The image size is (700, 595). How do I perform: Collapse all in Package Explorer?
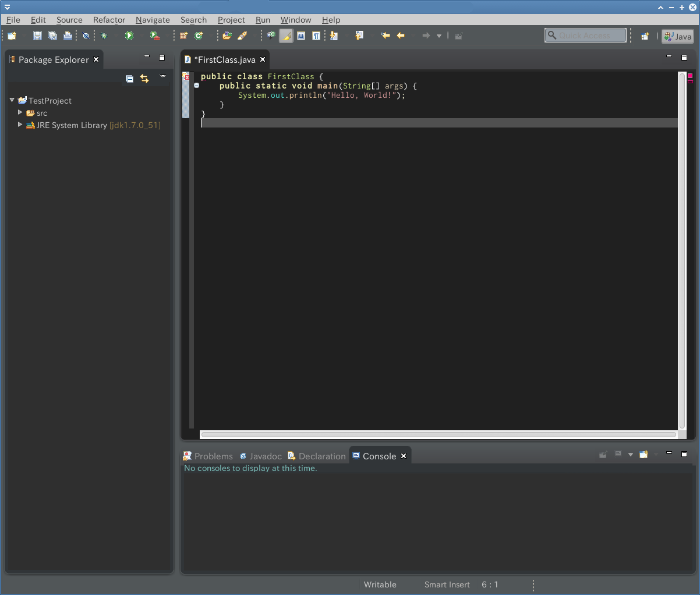point(129,79)
